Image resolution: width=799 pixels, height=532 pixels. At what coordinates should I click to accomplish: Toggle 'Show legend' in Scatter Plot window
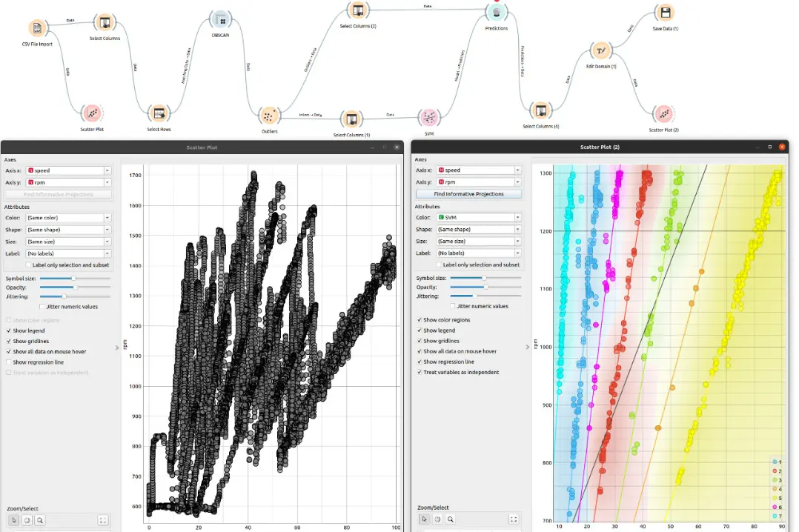[x=9, y=330]
